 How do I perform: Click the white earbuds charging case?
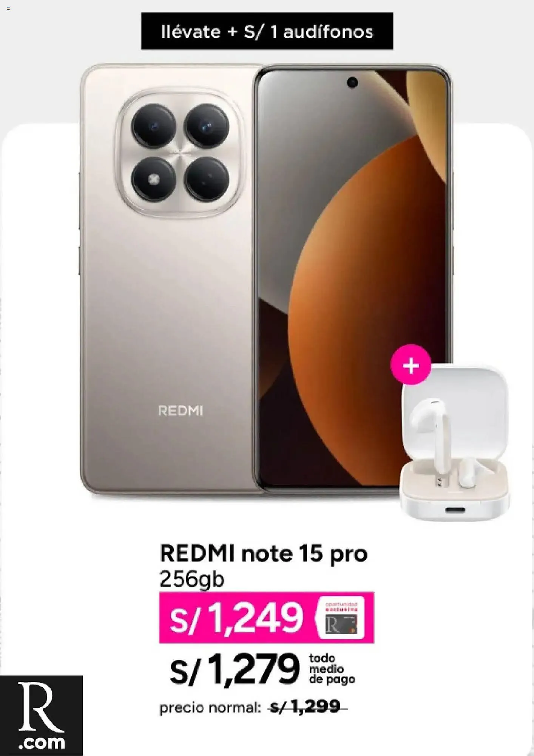pyautogui.click(x=455, y=443)
